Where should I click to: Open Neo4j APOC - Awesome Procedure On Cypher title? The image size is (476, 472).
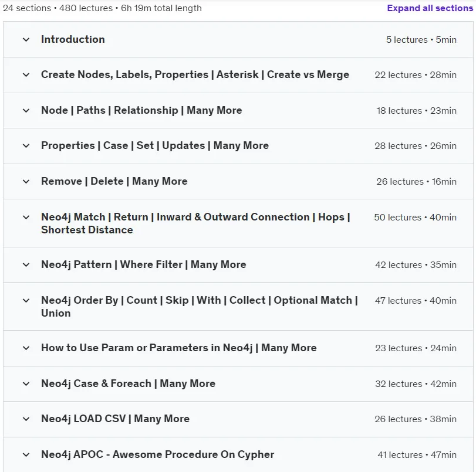click(x=157, y=454)
